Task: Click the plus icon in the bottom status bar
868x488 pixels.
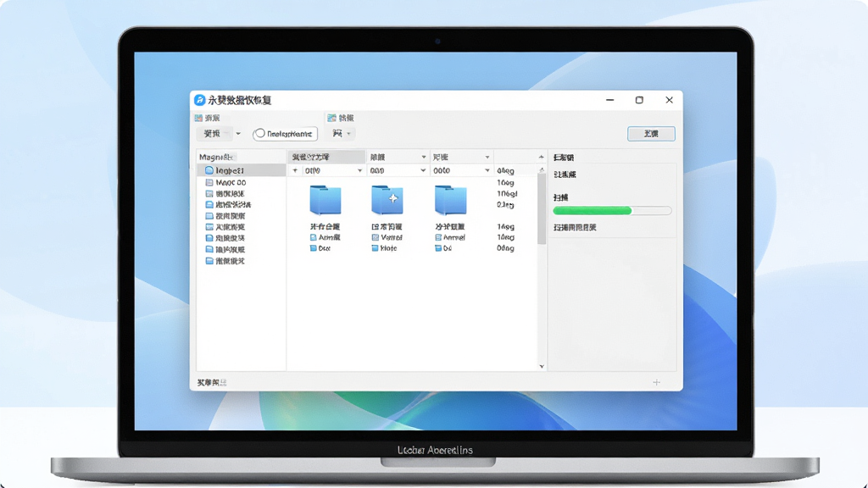Action: (657, 382)
